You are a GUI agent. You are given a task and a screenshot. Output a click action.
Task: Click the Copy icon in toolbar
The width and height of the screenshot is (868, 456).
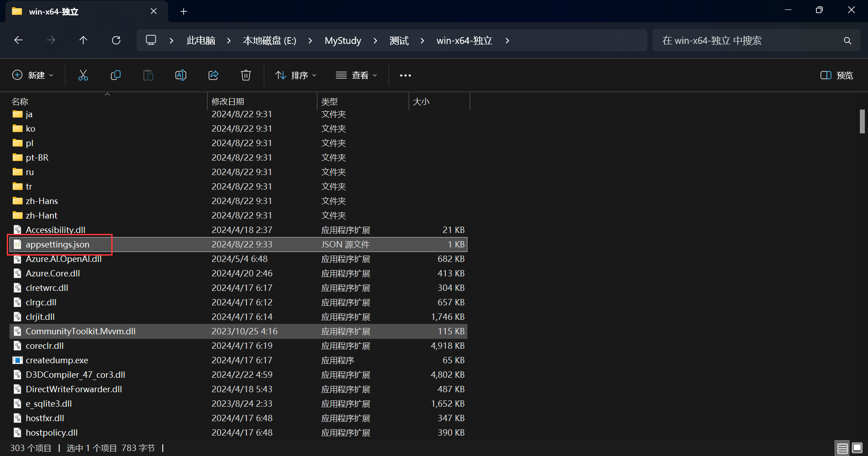(116, 75)
